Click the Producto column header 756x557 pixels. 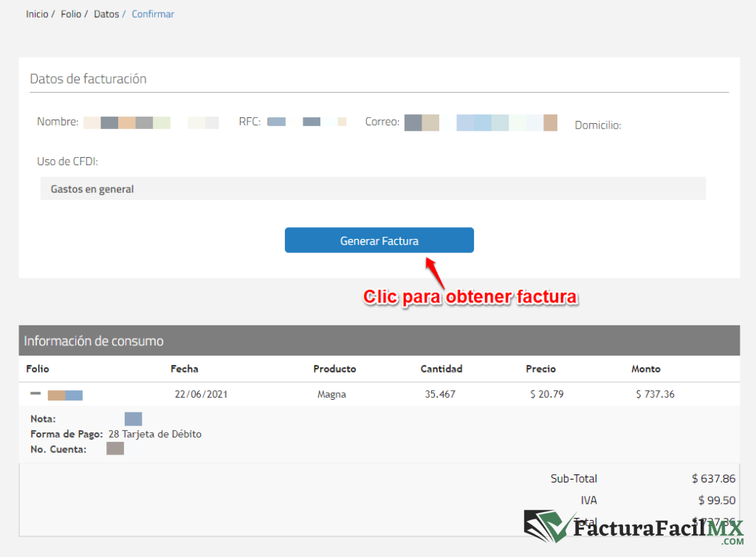click(x=334, y=369)
